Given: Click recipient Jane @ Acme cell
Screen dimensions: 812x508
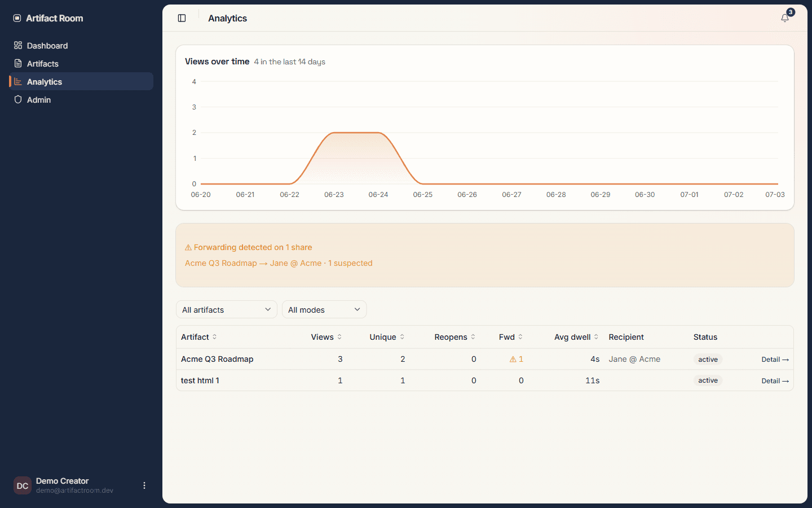Looking at the screenshot, I should click(634, 359).
